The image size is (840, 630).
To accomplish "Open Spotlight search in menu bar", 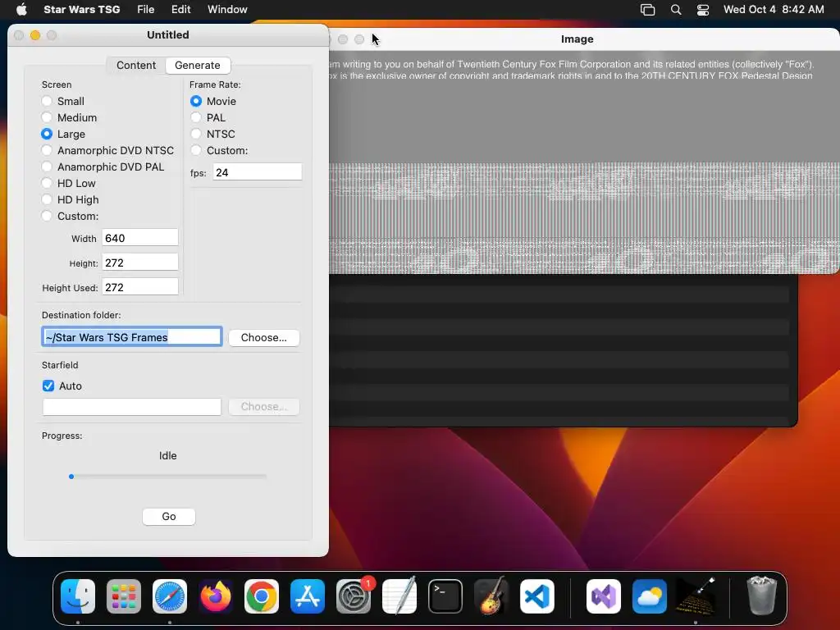I will [x=676, y=10].
